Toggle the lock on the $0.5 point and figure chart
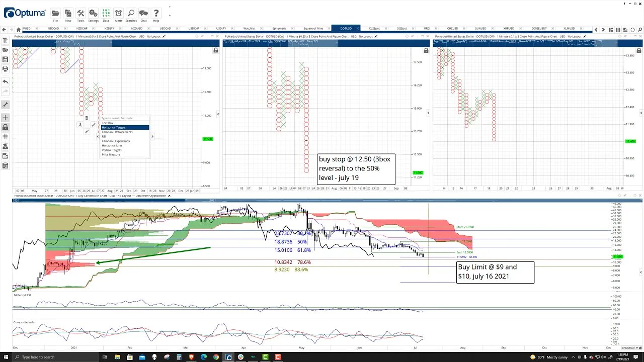 (x=216, y=50)
